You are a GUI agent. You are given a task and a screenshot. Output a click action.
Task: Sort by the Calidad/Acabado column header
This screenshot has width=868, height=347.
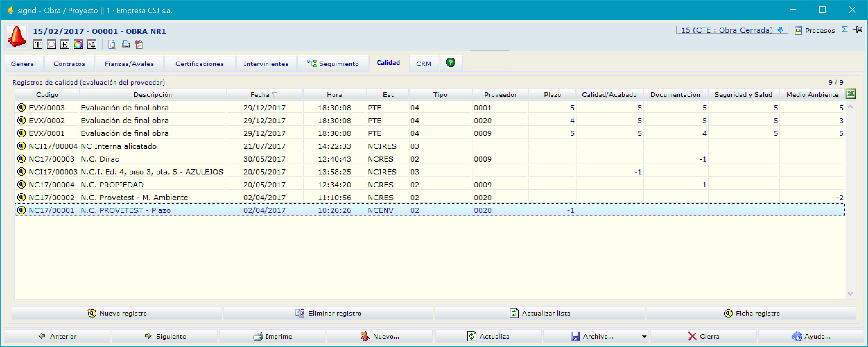click(610, 95)
